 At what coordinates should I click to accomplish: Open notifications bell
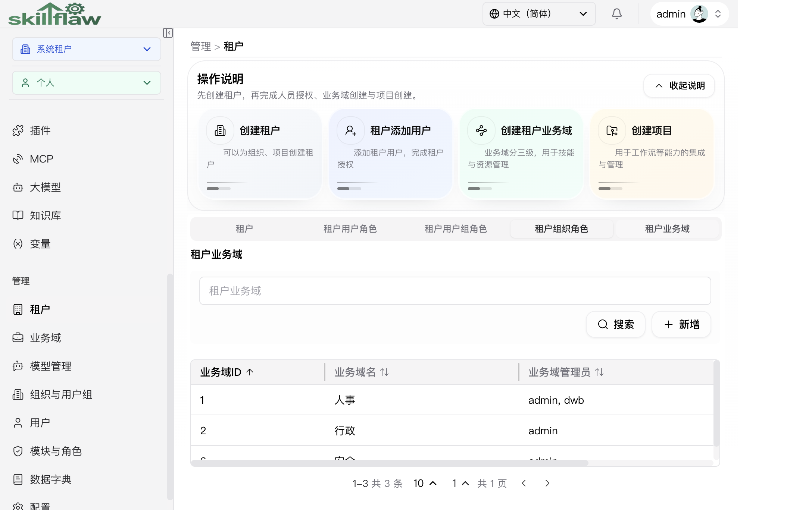coord(617,14)
